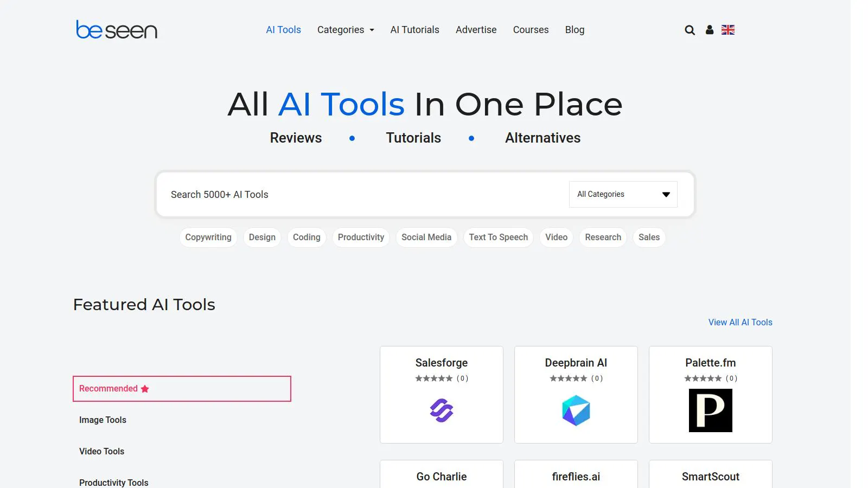Click the search magnifier icon in header

click(690, 30)
